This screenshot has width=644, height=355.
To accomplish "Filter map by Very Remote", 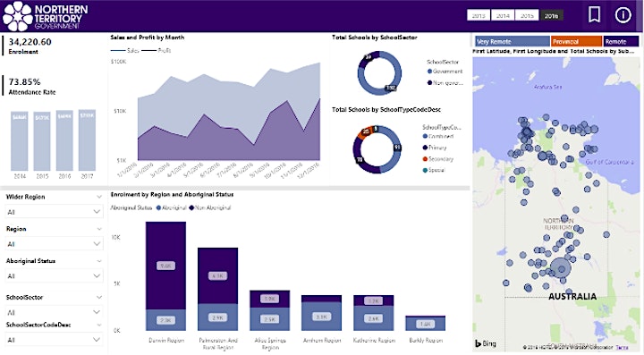I will click(513, 41).
